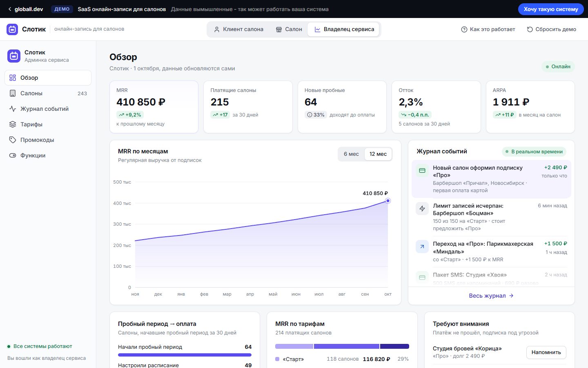Click the Тарифы layers icon in sidebar

click(13, 124)
